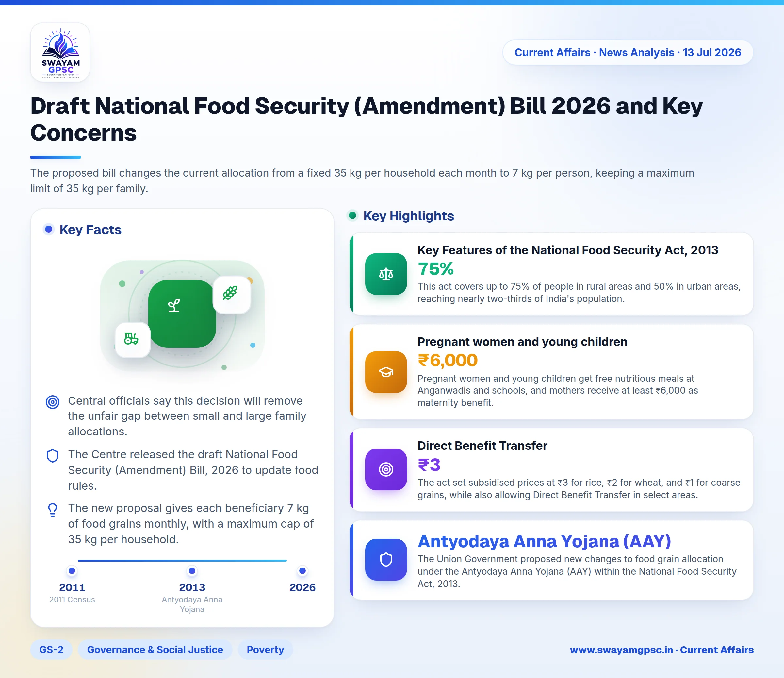Open the www.swayamgpsc.in Current Affairs link
The height and width of the screenshot is (678, 784).
[662, 650]
